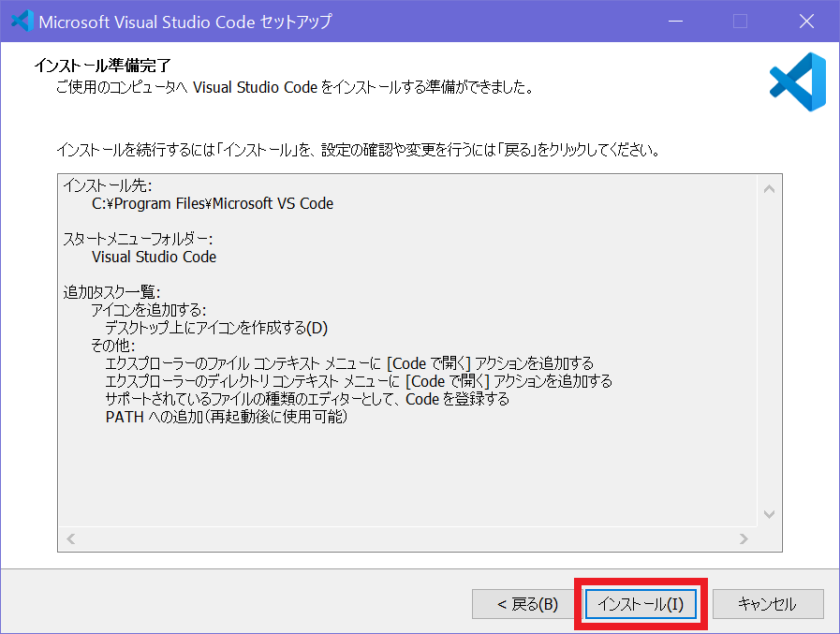Click the VS Code icon in title bar

coord(22,21)
